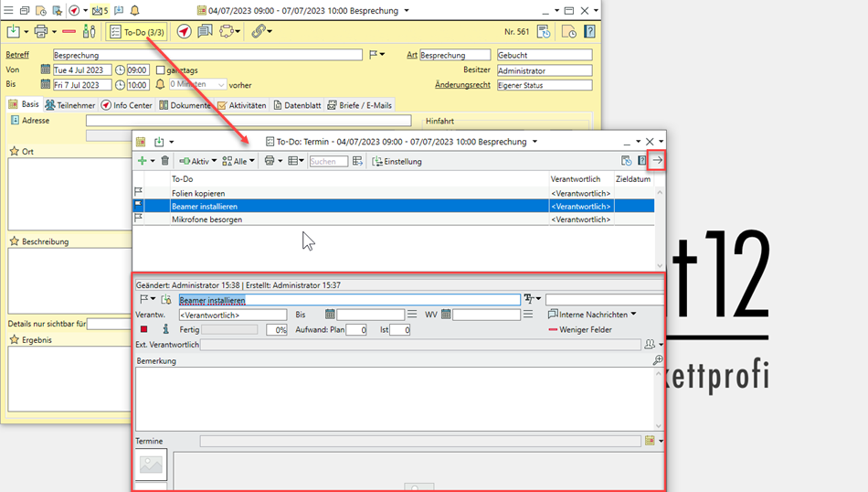This screenshot has width=868, height=492.
Task: Click the magnifier icon next to Bemerkung
Action: (x=658, y=361)
